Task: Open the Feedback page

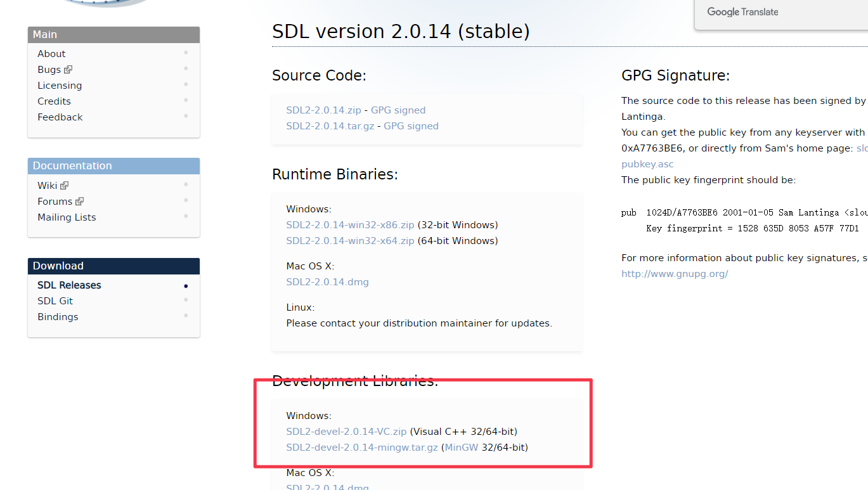Action: [60, 117]
